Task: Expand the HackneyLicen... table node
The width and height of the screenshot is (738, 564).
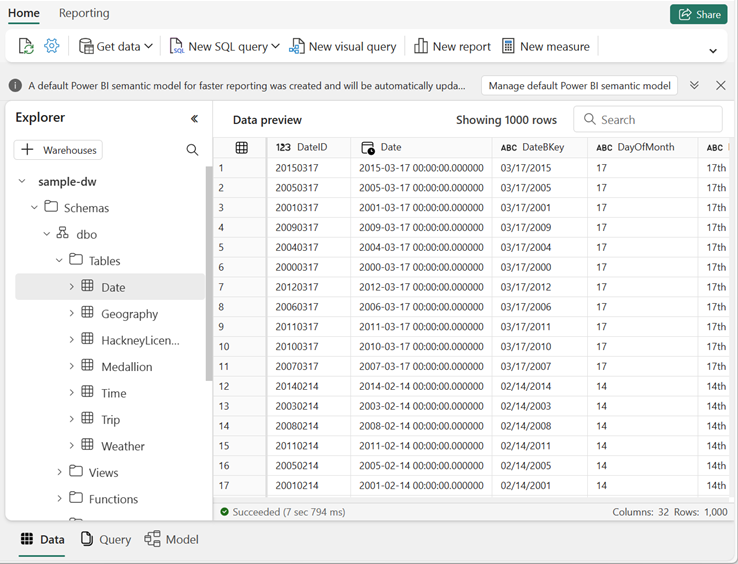Action: tap(72, 339)
